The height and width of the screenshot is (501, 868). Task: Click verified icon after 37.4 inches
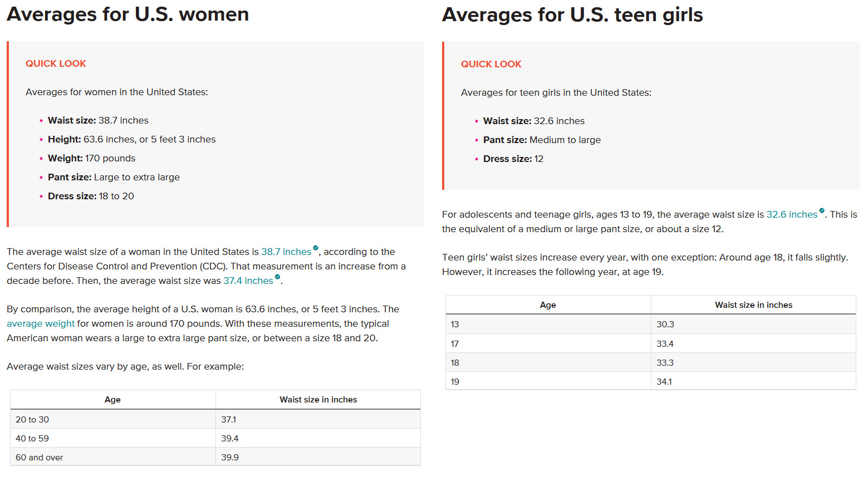pos(277,277)
